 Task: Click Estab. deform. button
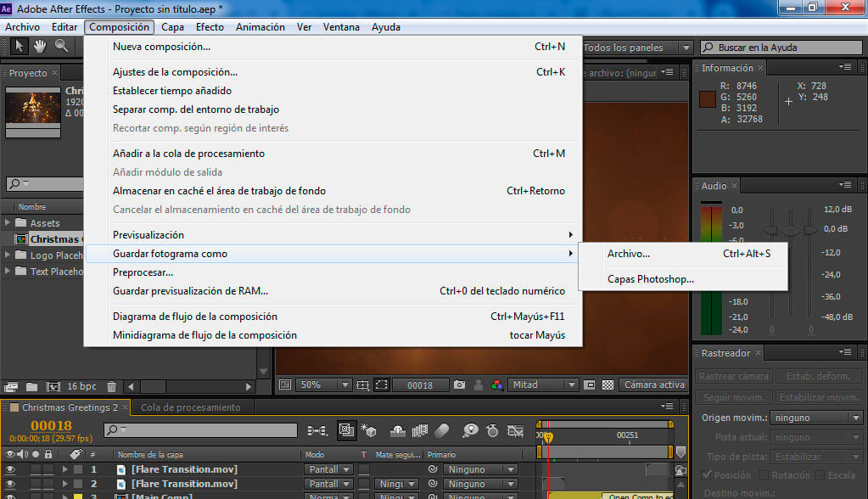point(818,376)
